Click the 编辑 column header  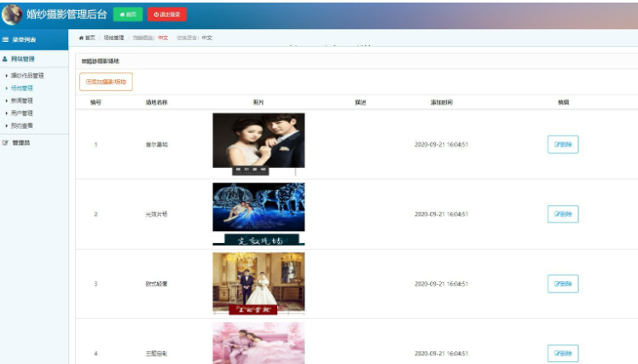point(563,102)
